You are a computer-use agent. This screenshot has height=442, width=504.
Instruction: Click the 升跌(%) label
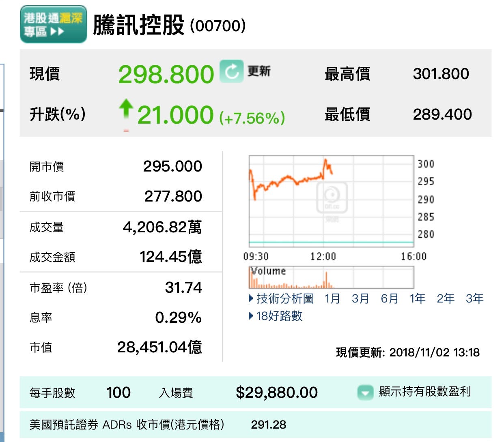pyautogui.click(x=58, y=114)
